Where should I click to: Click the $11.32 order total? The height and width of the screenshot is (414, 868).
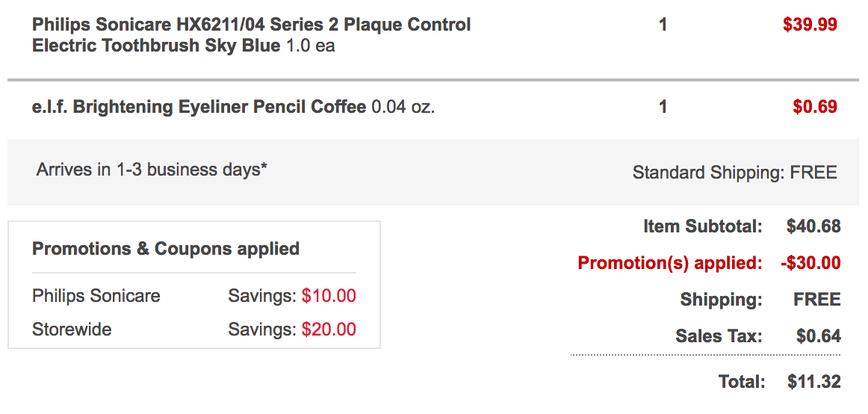point(813,382)
